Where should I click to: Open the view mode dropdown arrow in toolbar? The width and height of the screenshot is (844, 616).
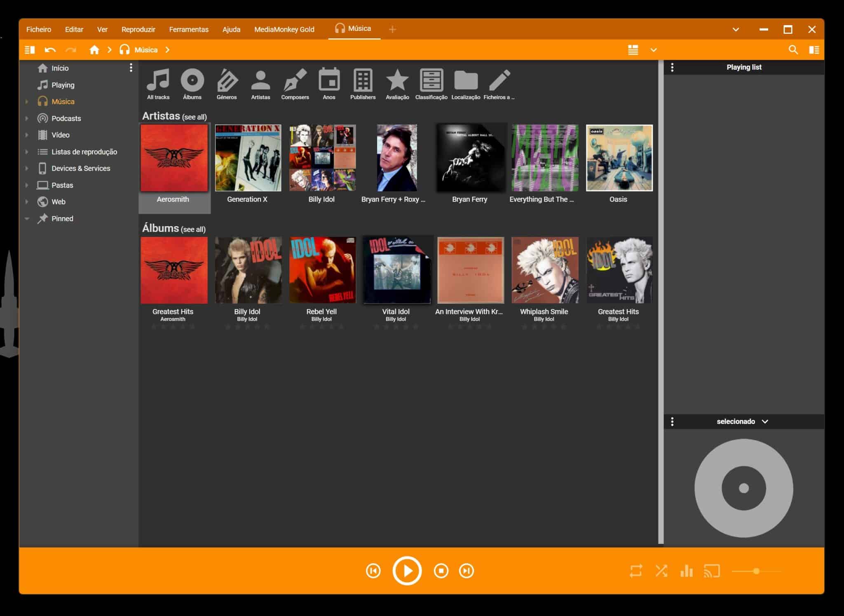click(653, 50)
